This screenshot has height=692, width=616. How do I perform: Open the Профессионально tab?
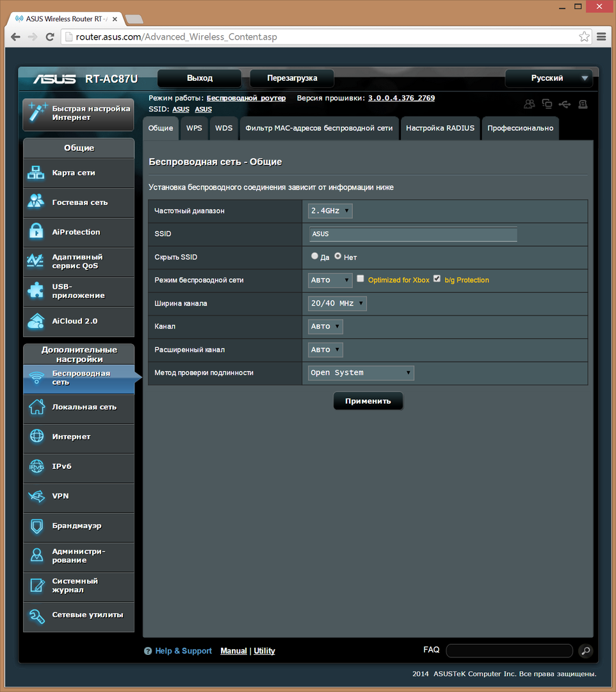click(x=520, y=128)
